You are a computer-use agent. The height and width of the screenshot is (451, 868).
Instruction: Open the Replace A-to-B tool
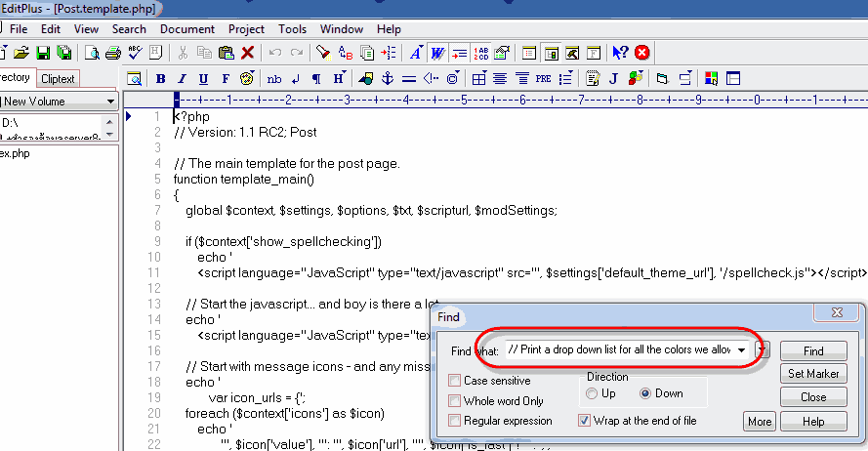[x=346, y=53]
